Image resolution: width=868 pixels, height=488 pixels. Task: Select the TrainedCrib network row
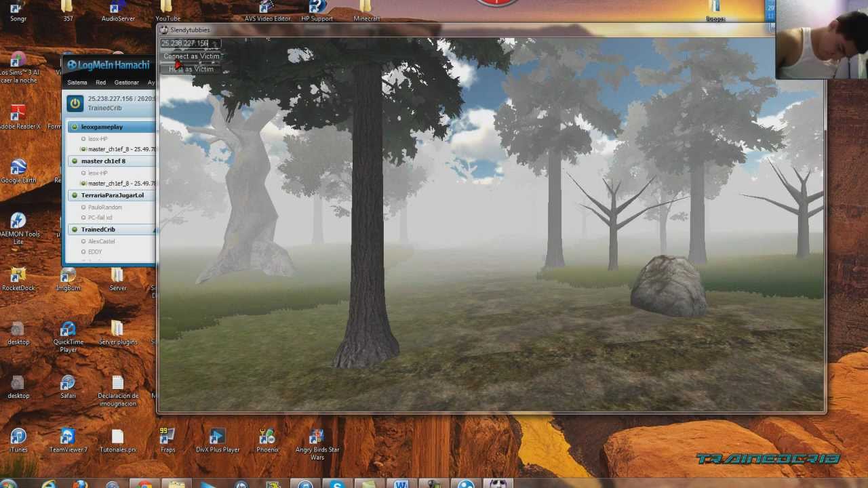click(x=111, y=230)
